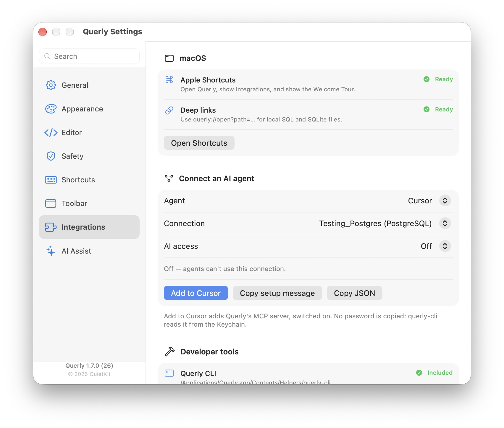Image resolution: width=504 pixels, height=428 pixels.
Task: Click the magnifier icon in Search
Action: (47, 56)
